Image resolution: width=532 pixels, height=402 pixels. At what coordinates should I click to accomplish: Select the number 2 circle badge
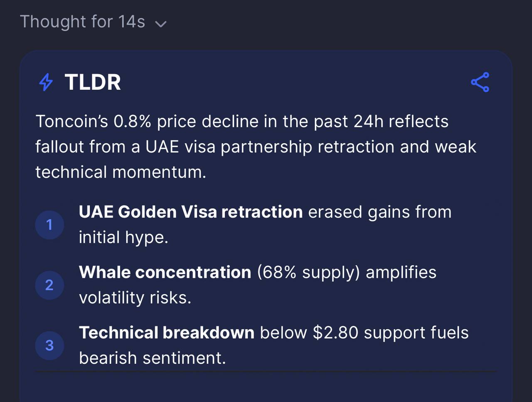click(49, 285)
